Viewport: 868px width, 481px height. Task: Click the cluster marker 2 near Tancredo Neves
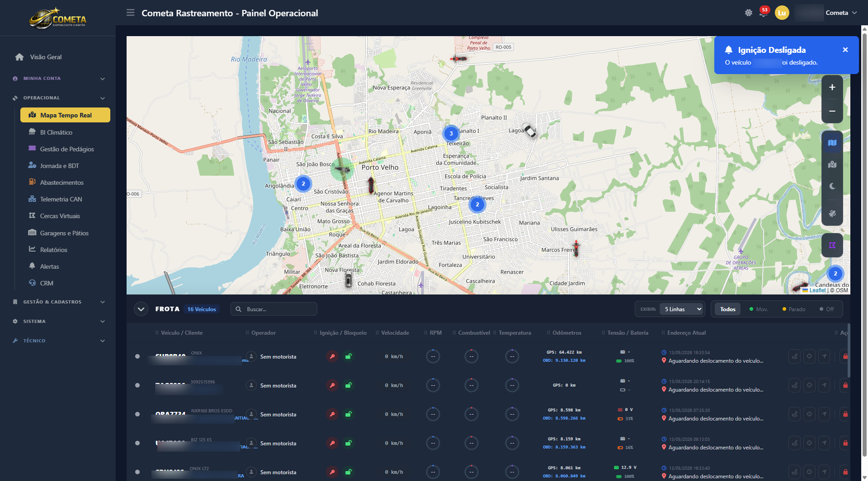click(477, 204)
